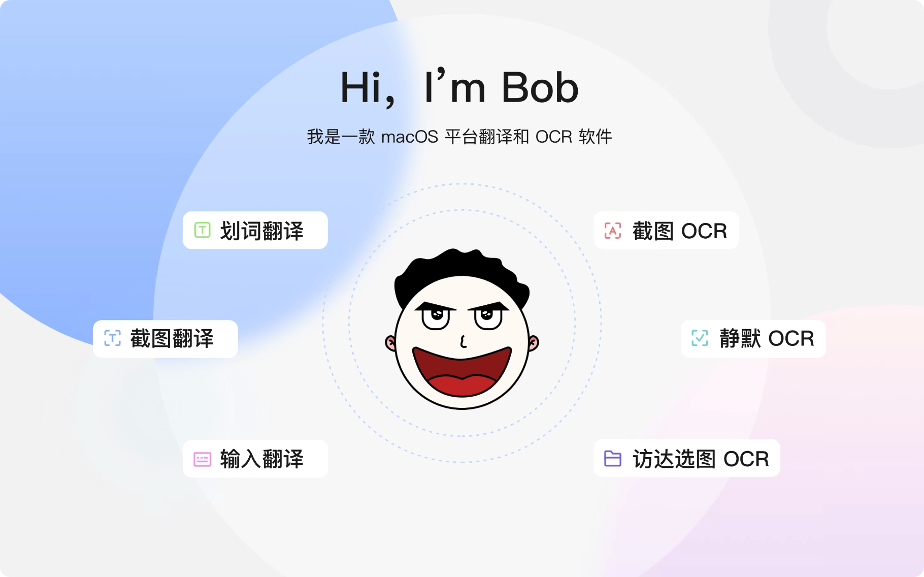Open the 输入翻译 feature card
Image resolution: width=924 pixels, height=577 pixels.
pyautogui.click(x=255, y=459)
